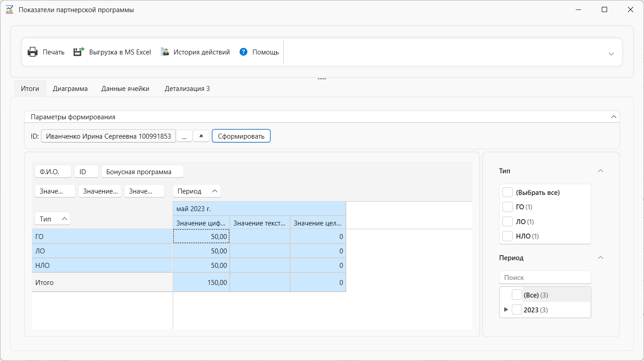Click the 50,00 cell in the ЛО row
The height and width of the screenshot is (361, 644).
[x=201, y=251]
